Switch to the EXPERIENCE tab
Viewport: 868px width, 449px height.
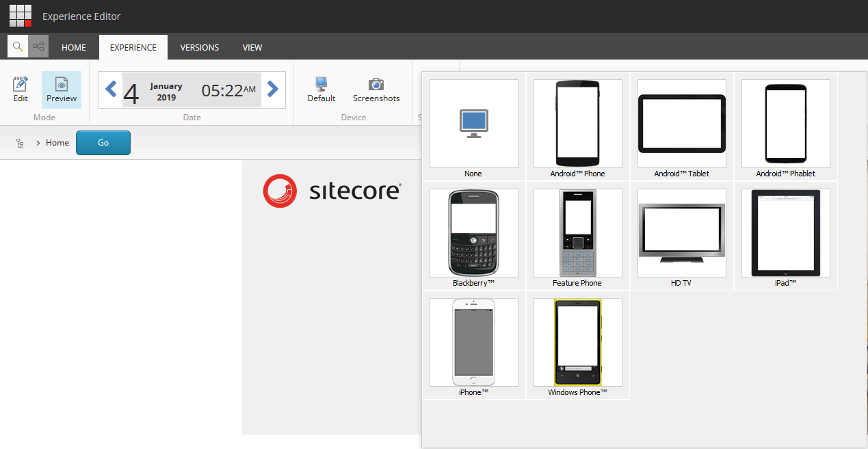[x=133, y=48]
